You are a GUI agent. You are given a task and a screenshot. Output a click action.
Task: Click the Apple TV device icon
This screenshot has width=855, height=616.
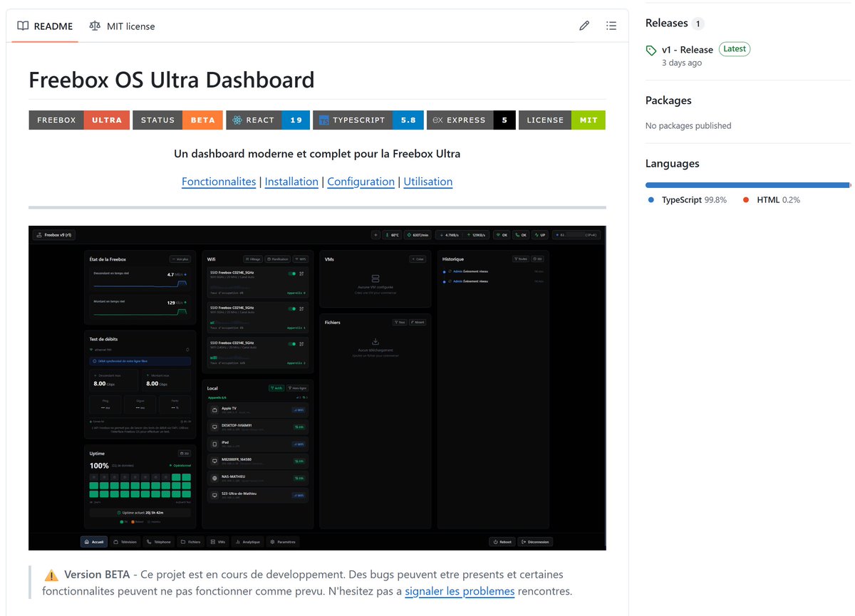(214, 410)
